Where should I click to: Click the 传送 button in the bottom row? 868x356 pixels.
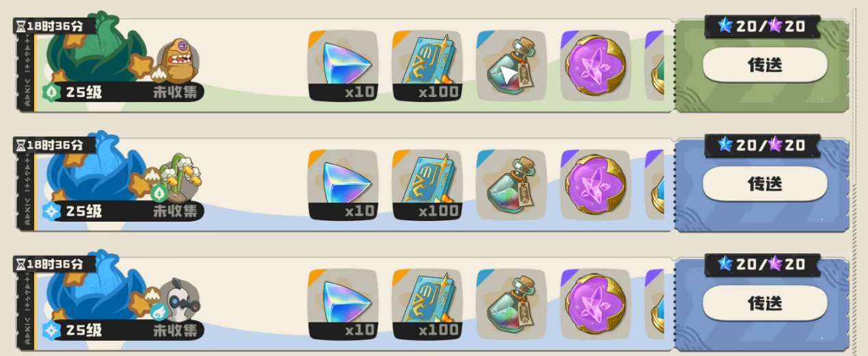pos(764,303)
